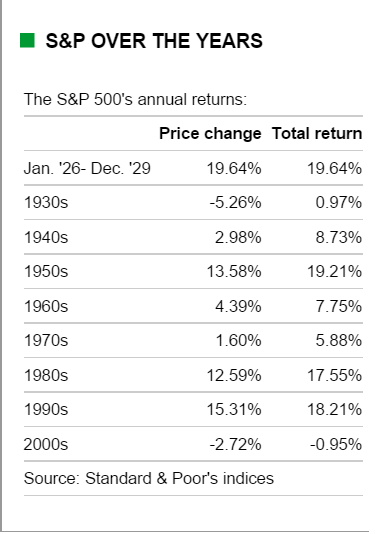The width and height of the screenshot is (382, 534).
Task: Click the 2000s total return -0.95%
Action: (x=336, y=444)
